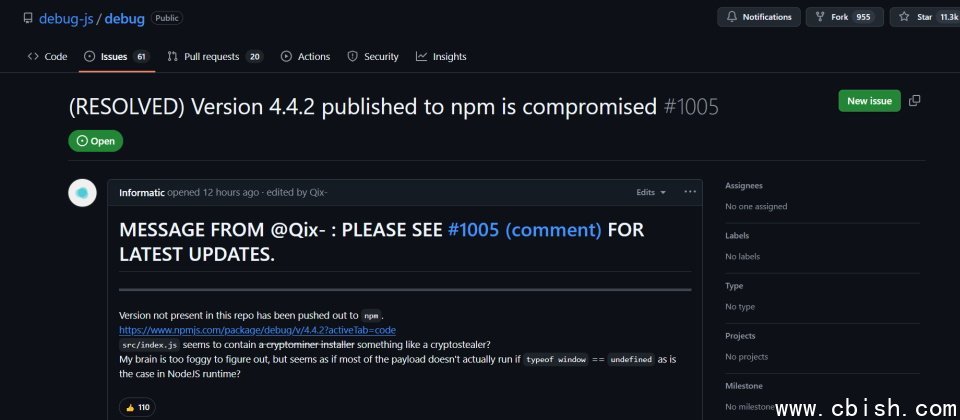Click the repository book icon

pyautogui.click(x=28, y=18)
